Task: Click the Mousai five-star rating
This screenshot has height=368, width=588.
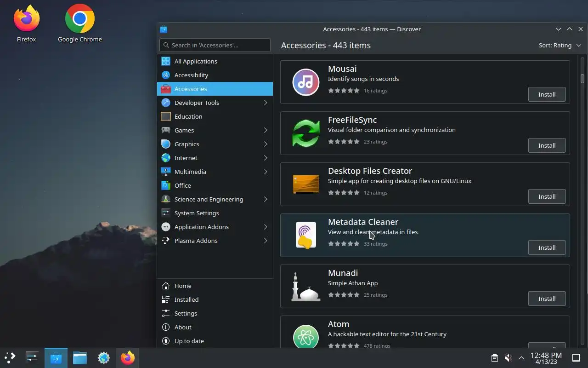Action: [344, 91]
